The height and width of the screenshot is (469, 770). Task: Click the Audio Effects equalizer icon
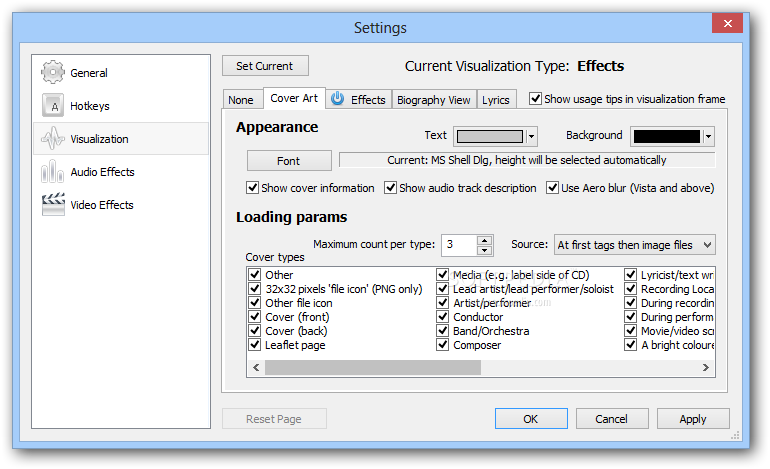click(53, 171)
